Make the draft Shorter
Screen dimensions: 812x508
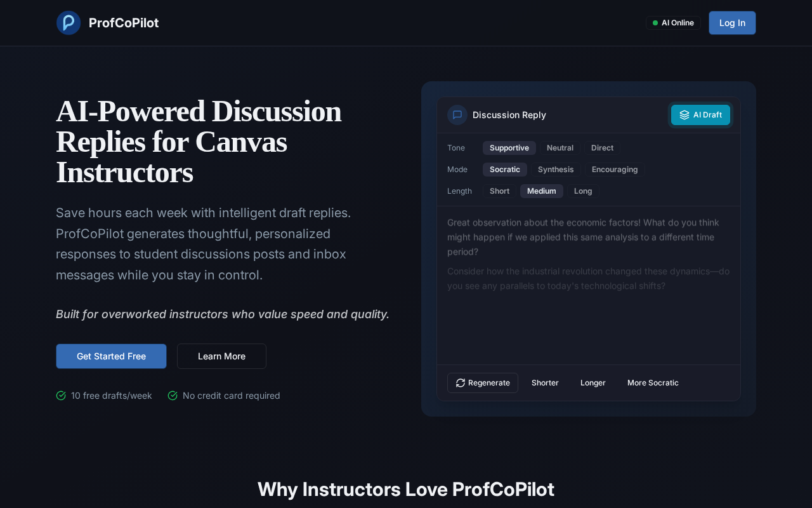tap(545, 383)
